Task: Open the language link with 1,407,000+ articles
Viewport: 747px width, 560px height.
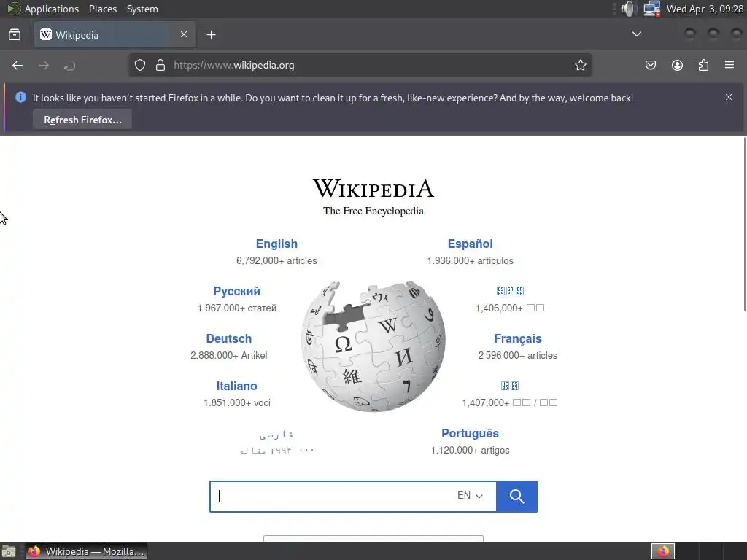Action: pos(510,386)
